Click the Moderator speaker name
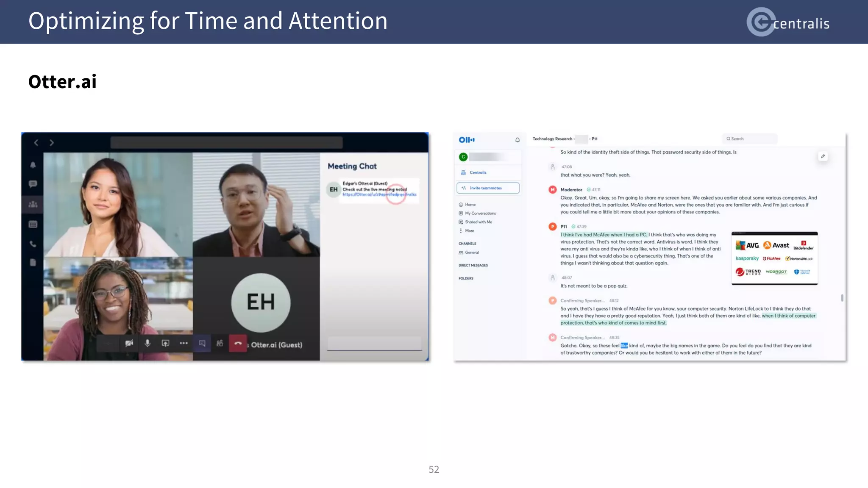The image size is (868, 488). click(x=571, y=190)
